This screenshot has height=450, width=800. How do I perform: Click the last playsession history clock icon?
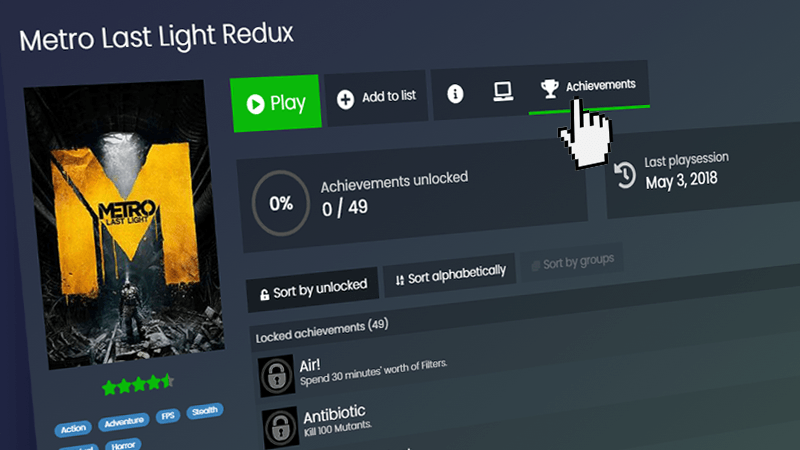(x=624, y=175)
